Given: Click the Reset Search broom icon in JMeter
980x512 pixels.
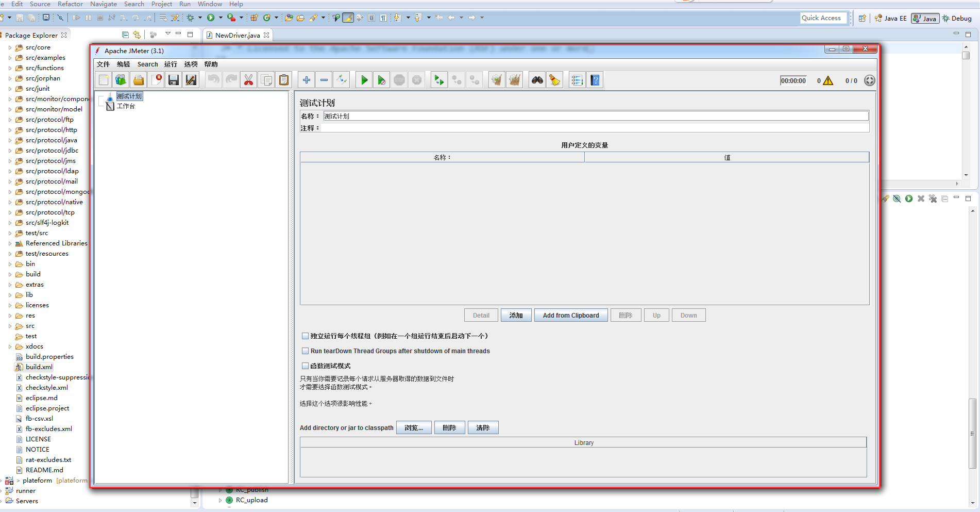Looking at the screenshot, I should 555,80.
